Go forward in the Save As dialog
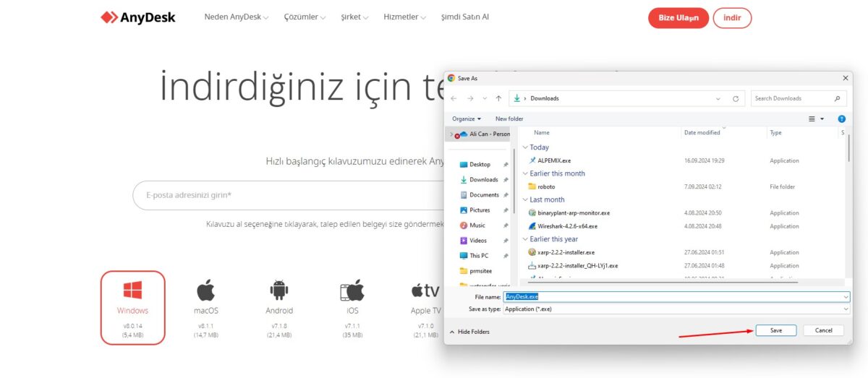 coord(469,98)
